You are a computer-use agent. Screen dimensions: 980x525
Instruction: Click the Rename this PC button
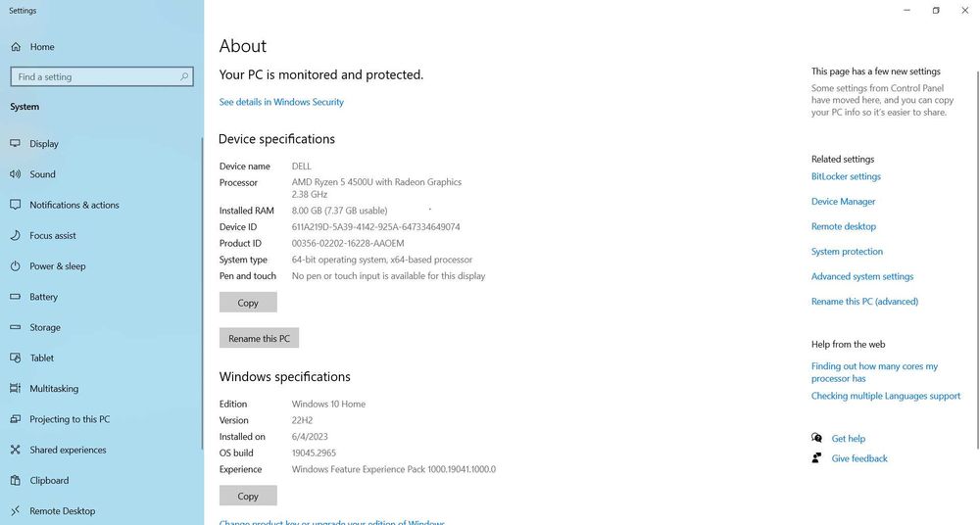coord(259,338)
